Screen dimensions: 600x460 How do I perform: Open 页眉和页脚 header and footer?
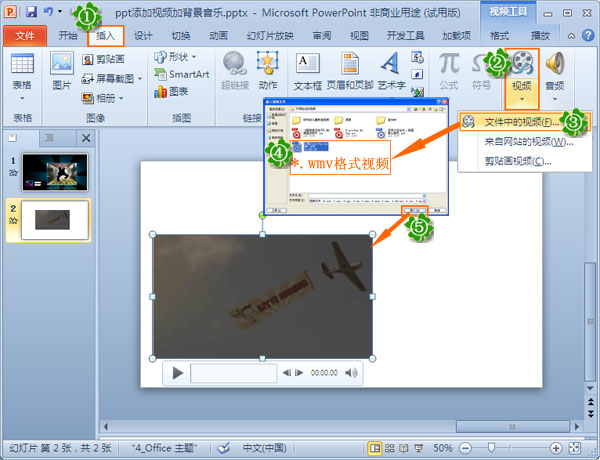click(350, 72)
